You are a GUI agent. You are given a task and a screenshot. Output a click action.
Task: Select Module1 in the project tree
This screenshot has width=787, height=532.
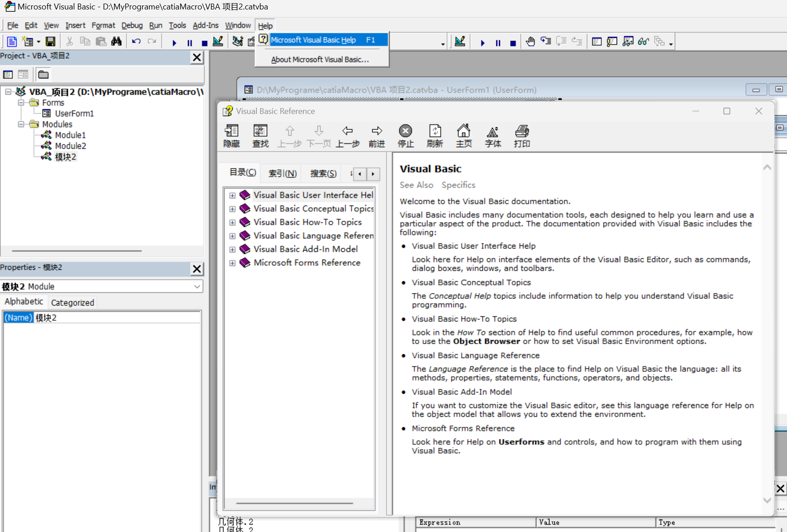(70, 135)
